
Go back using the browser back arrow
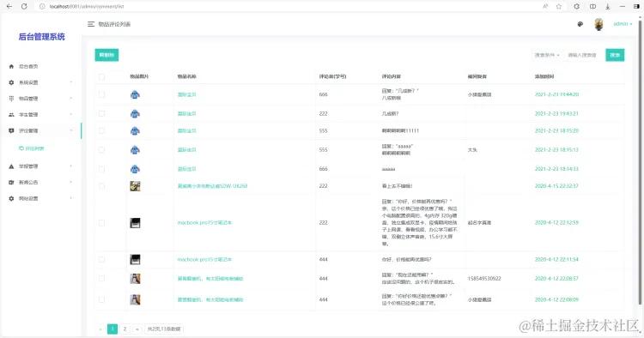click(x=9, y=6)
